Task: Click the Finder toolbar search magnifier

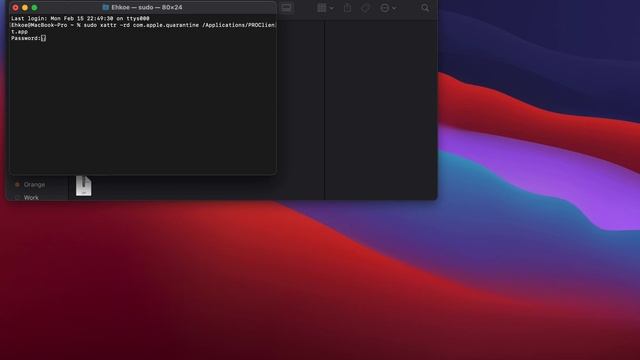Action: pos(425,8)
